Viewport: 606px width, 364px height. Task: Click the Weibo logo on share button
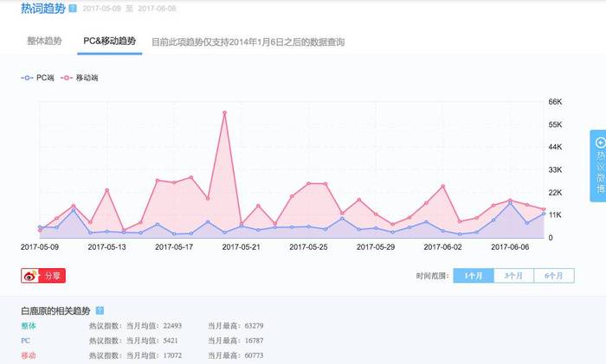30,276
